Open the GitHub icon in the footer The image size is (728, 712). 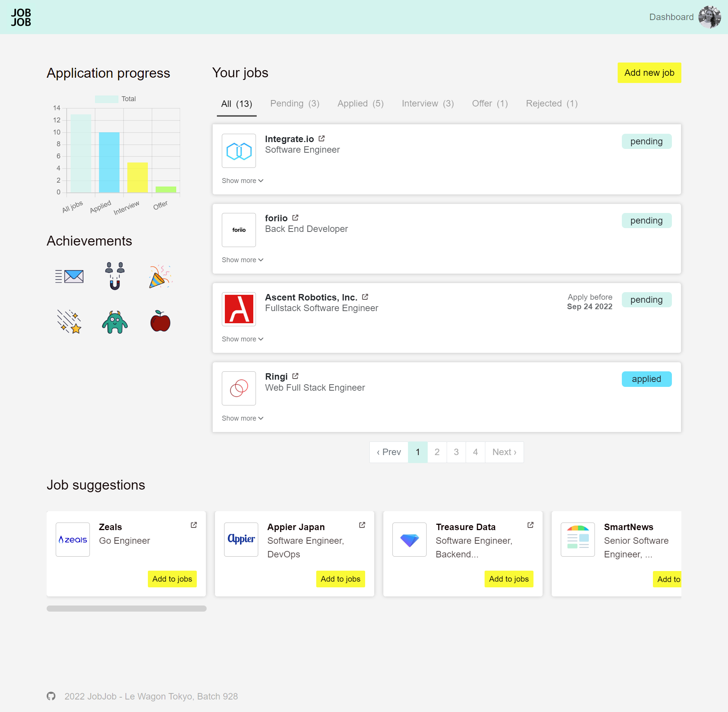coord(51,696)
